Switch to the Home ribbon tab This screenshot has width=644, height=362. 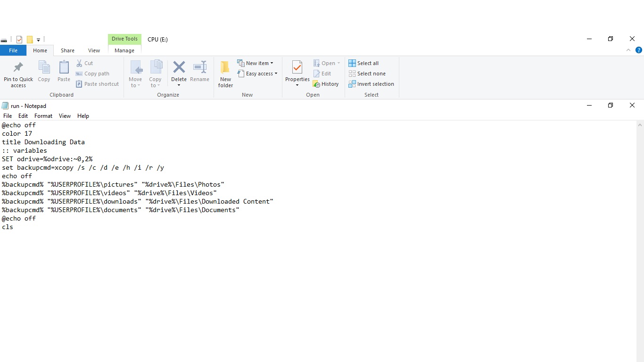[x=40, y=50]
